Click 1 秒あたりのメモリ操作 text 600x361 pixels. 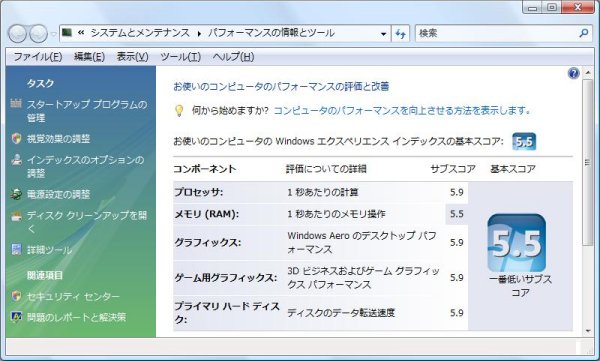(336, 214)
